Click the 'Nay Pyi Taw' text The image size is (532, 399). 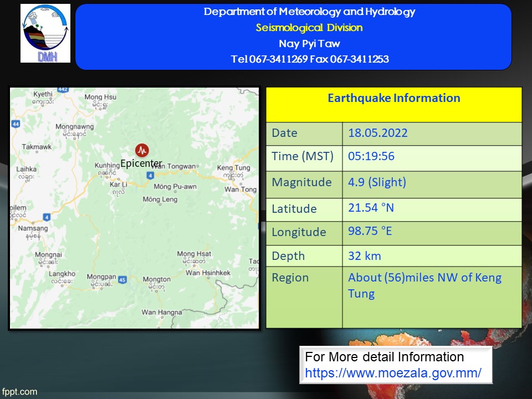pos(309,43)
